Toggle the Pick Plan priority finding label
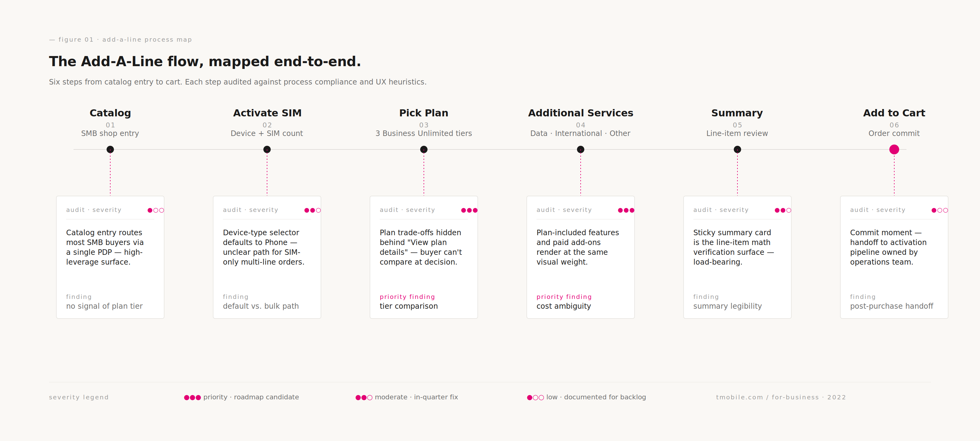The image size is (980, 441). click(407, 297)
